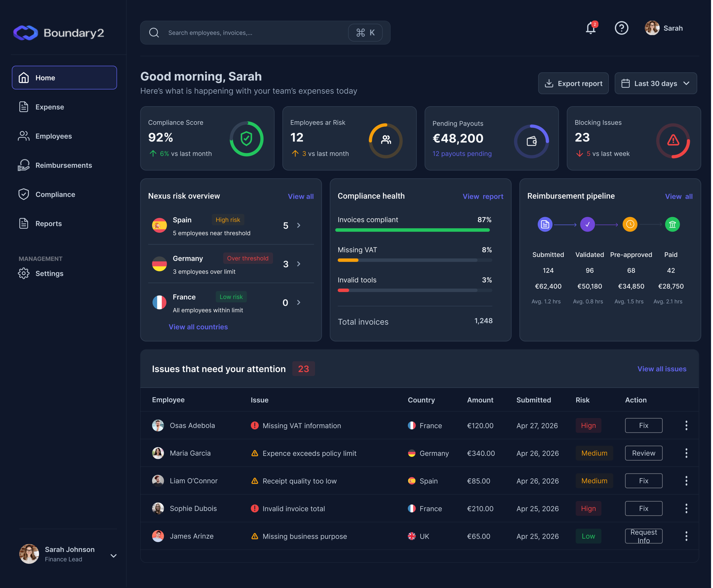This screenshot has height=588, width=713.
Task: Open the more options menu for Osas Adebola
Action: click(687, 426)
